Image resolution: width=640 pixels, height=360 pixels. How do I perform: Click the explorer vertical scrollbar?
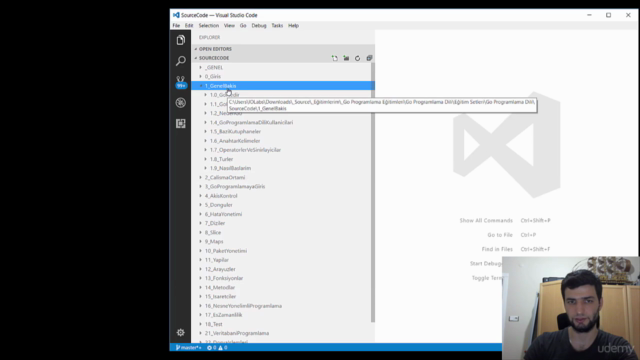pyautogui.click(x=373, y=193)
